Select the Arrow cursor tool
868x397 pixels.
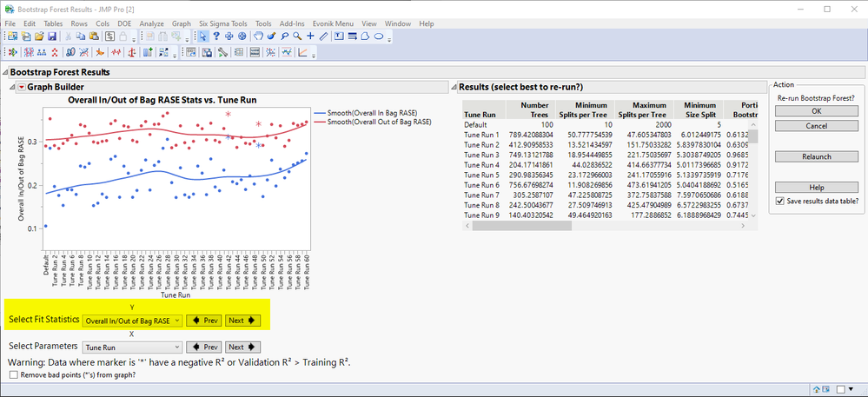[203, 36]
